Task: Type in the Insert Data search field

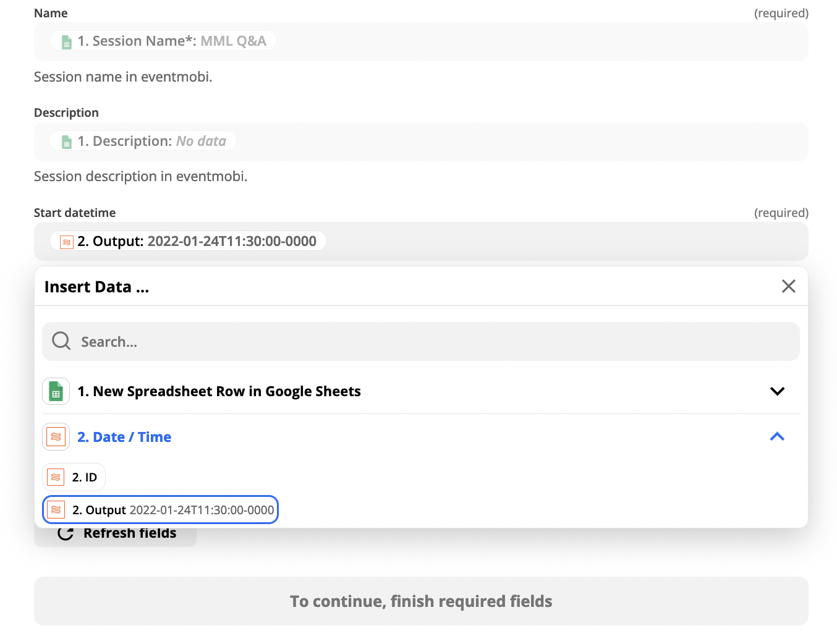Action: tap(433, 342)
